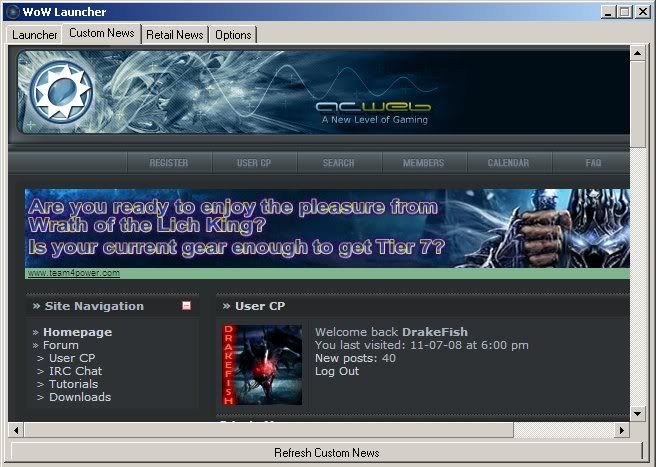Click the User CP panel header
The image size is (656, 467).
click(x=423, y=306)
